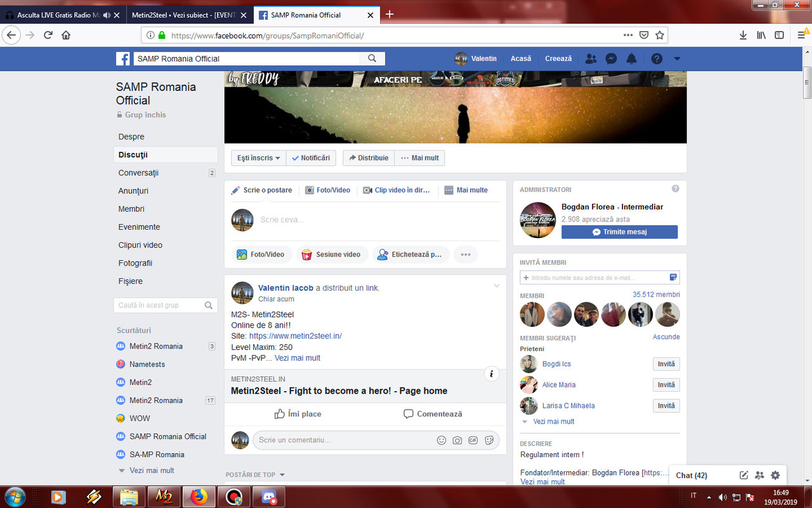Mute the radio tab speaker icon
The image size is (812, 508).
pos(106,15)
